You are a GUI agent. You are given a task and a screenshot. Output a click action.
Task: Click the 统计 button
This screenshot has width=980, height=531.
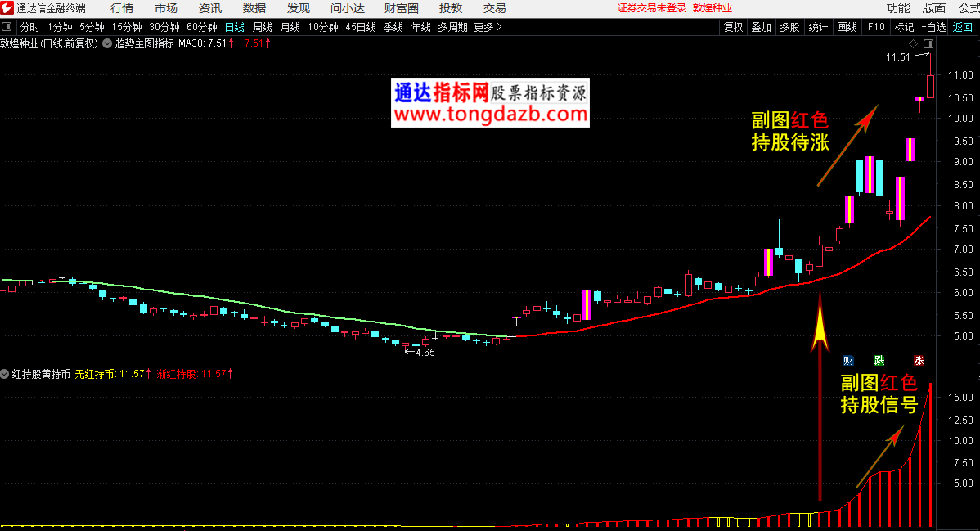(x=818, y=27)
